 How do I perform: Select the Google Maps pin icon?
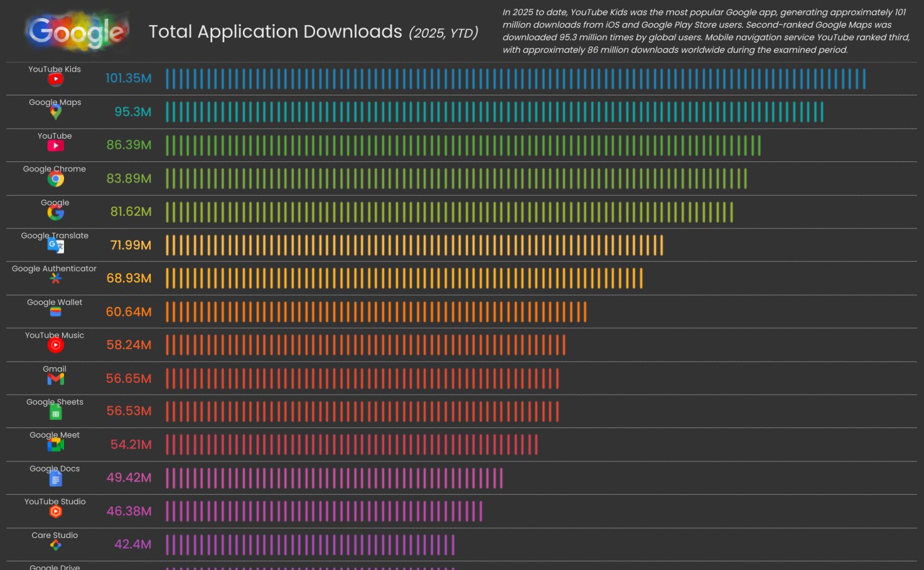click(55, 112)
